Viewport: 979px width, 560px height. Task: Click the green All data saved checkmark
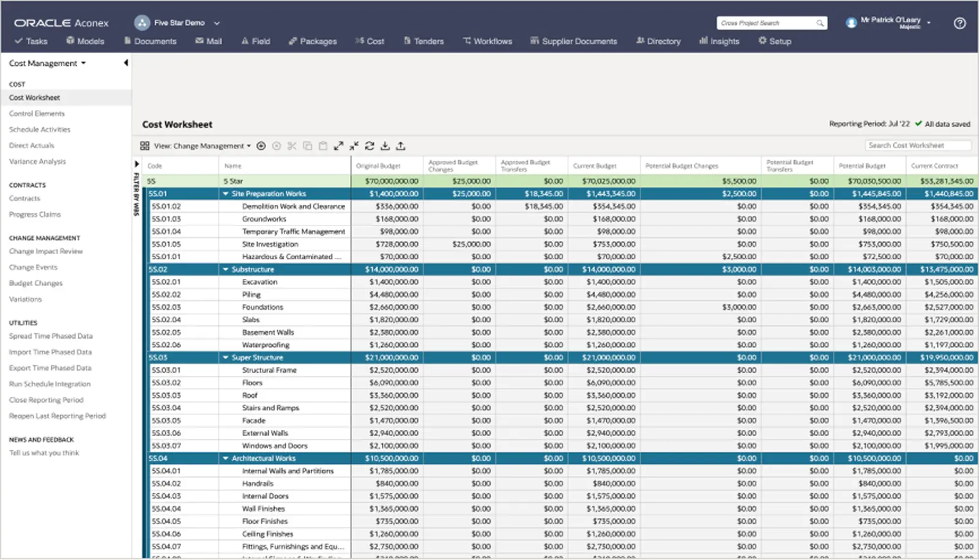918,123
